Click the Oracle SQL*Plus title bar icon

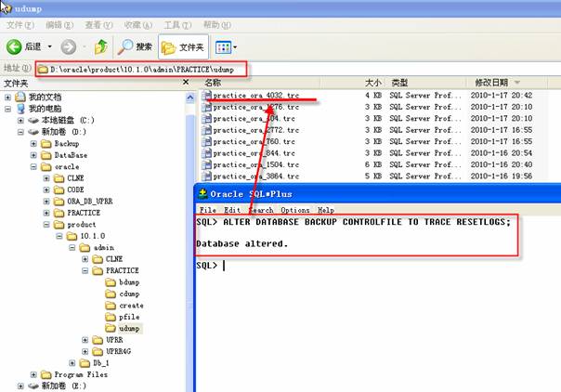pyautogui.click(x=202, y=194)
